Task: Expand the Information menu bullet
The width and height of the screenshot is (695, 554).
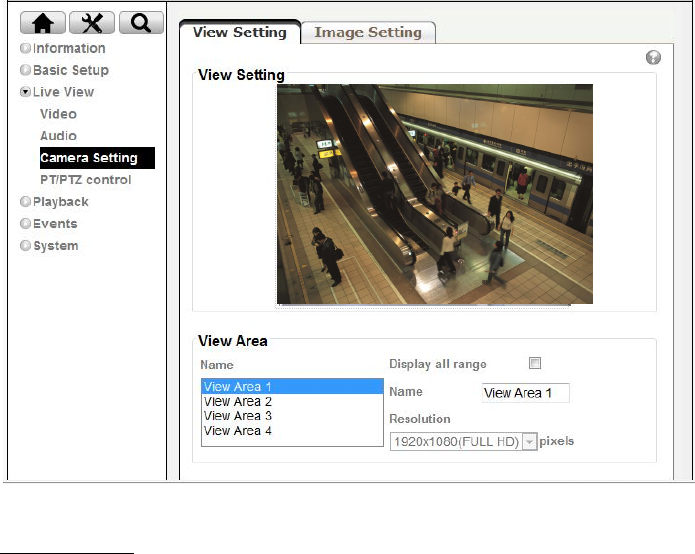Action: [x=25, y=48]
